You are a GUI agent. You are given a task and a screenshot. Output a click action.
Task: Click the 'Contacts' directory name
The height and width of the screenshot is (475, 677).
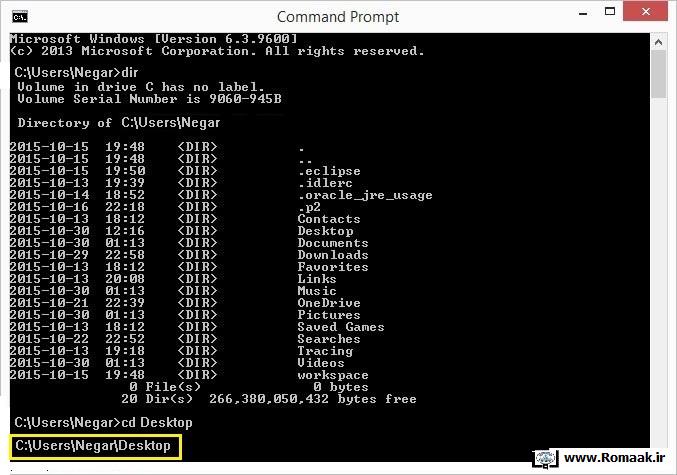329,219
